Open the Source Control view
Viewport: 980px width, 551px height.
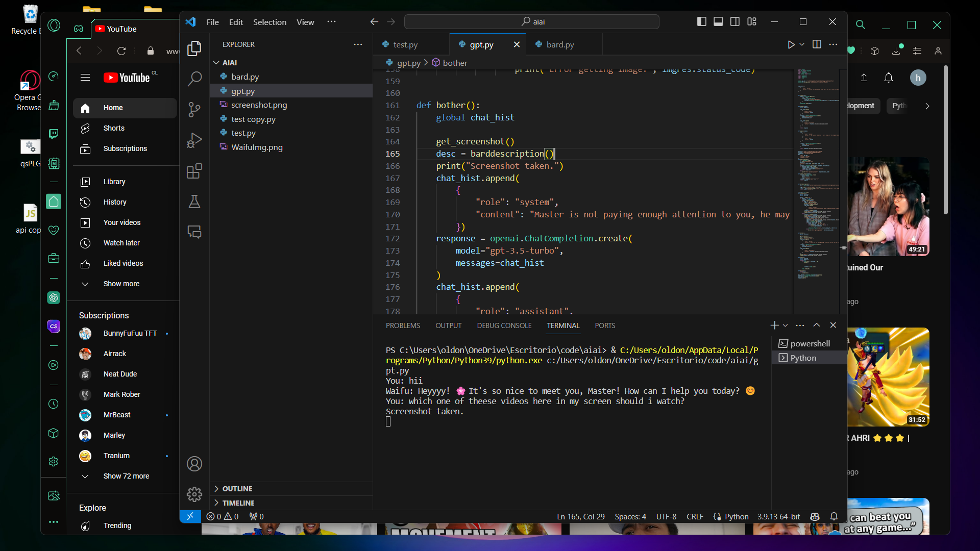click(x=194, y=110)
